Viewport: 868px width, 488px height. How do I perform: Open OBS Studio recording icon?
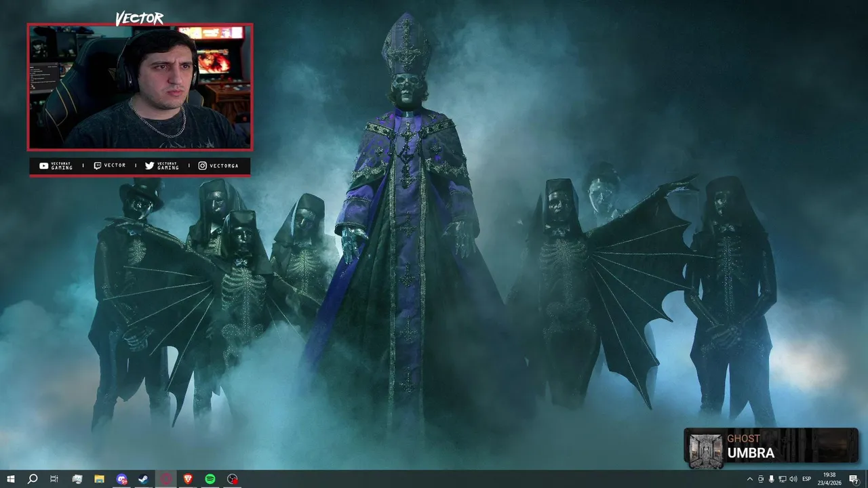pos(233,479)
